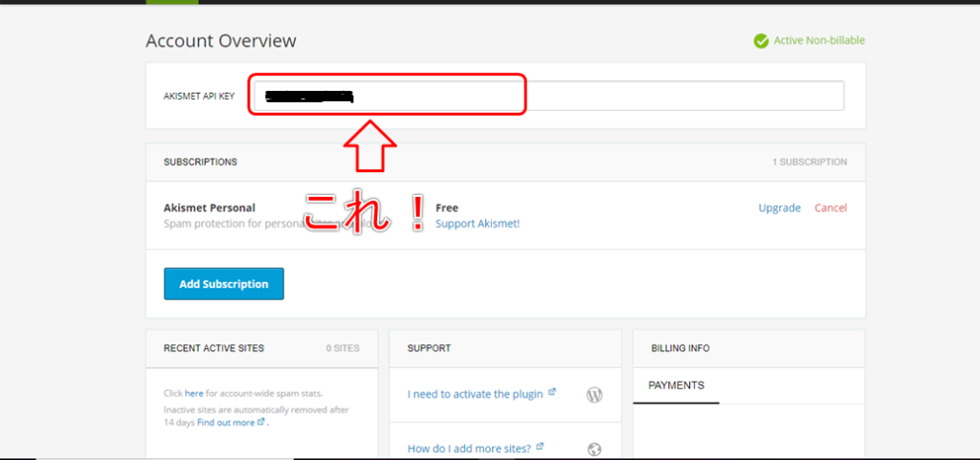Click the Akismet Personal plan name
Image resolution: width=980 pixels, height=460 pixels.
point(210,208)
